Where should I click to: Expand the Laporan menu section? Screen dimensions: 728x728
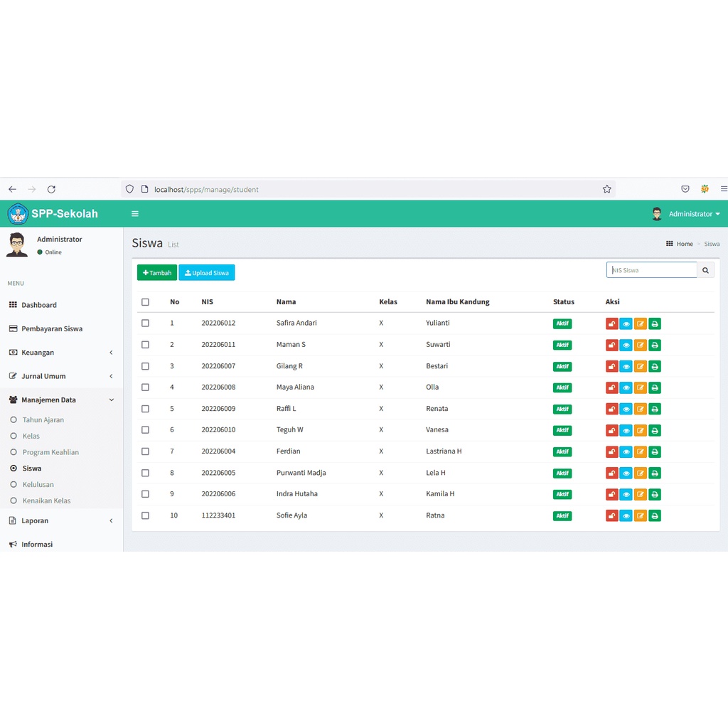pos(61,521)
